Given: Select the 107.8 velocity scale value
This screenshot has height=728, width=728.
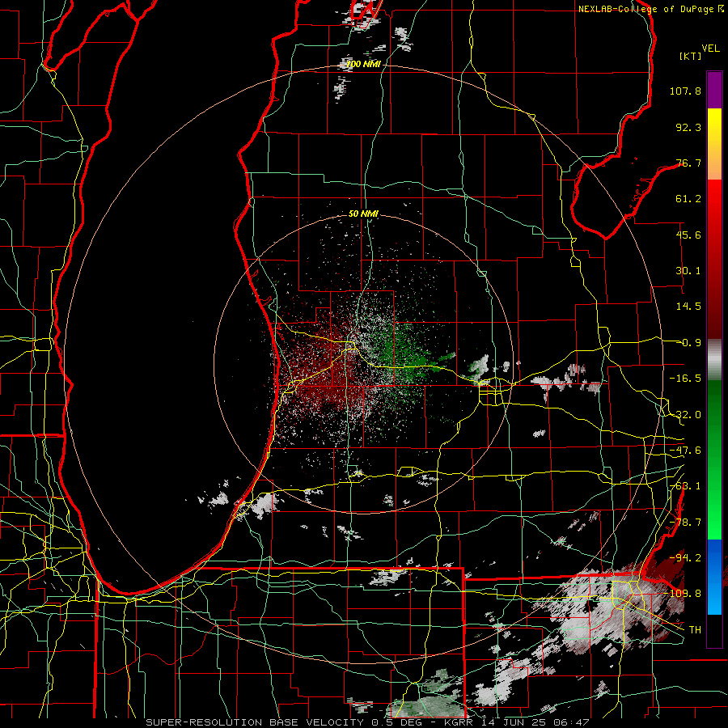Looking at the screenshot, I should tap(685, 91).
